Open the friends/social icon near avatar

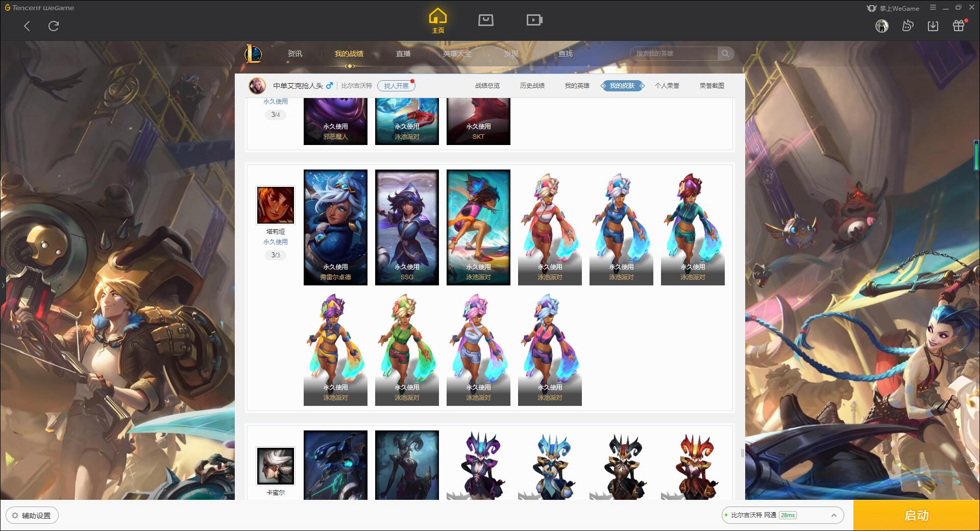(x=908, y=26)
